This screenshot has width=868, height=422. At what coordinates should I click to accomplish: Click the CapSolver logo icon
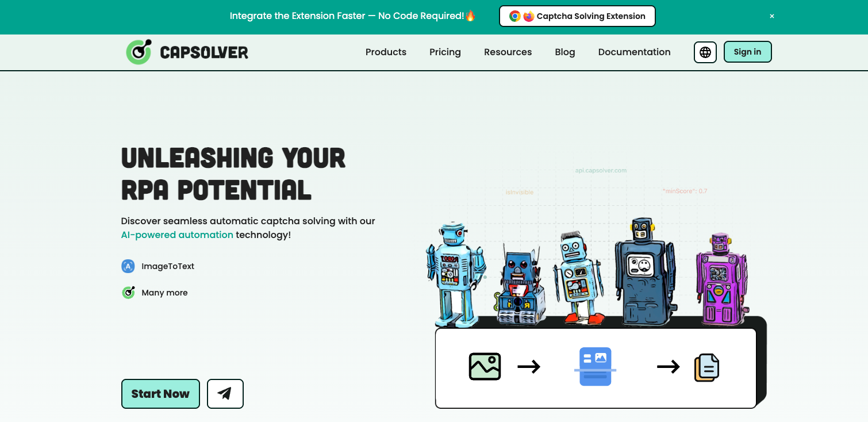(x=139, y=52)
